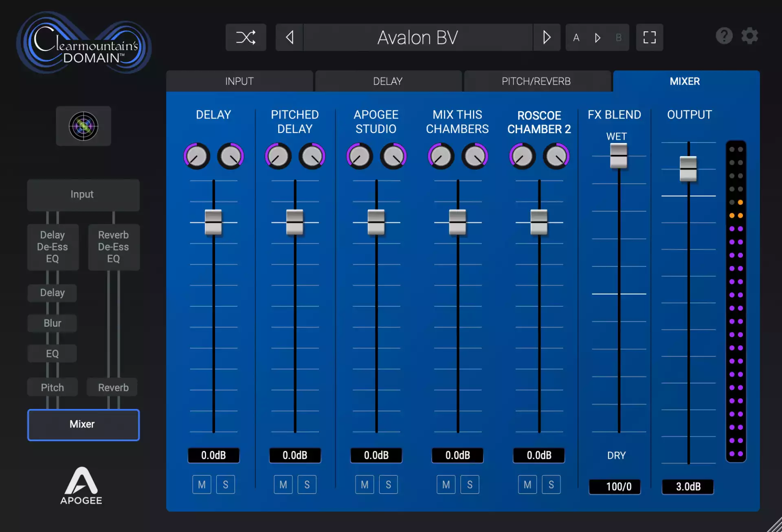Click the previous preset arrow icon
Image resolution: width=782 pixels, height=532 pixels.
pos(289,37)
